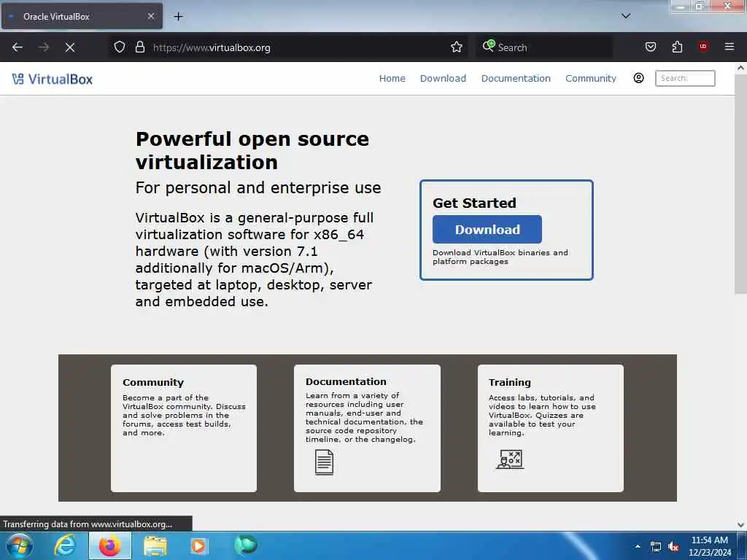Open the Training card
This screenshot has width=747, height=560.
pyautogui.click(x=550, y=428)
